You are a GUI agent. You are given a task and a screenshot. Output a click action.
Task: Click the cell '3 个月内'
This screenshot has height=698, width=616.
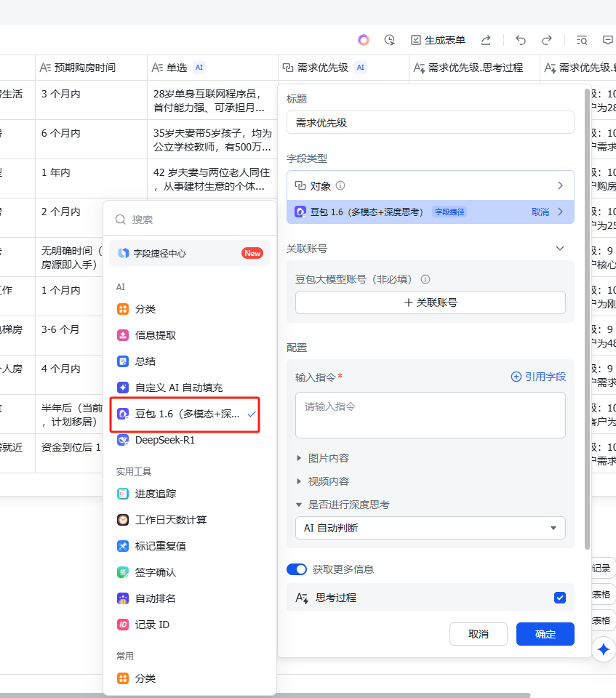tap(92, 100)
